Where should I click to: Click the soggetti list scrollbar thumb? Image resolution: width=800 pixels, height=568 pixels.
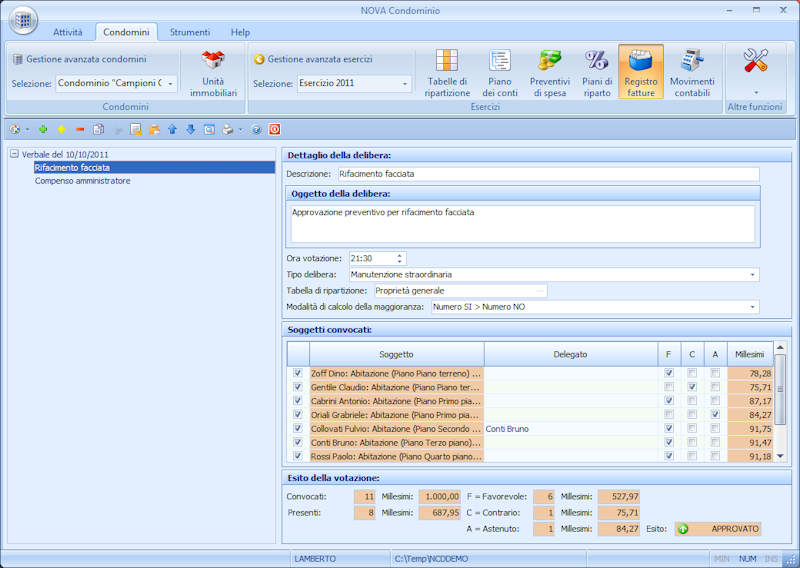(x=780, y=389)
